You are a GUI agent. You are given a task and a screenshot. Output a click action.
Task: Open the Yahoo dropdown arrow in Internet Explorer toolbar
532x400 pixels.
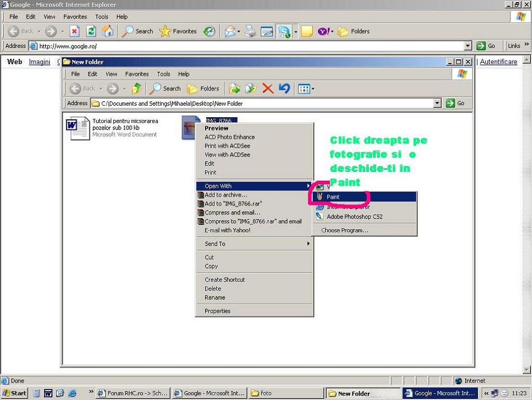click(x=332, y=32)
